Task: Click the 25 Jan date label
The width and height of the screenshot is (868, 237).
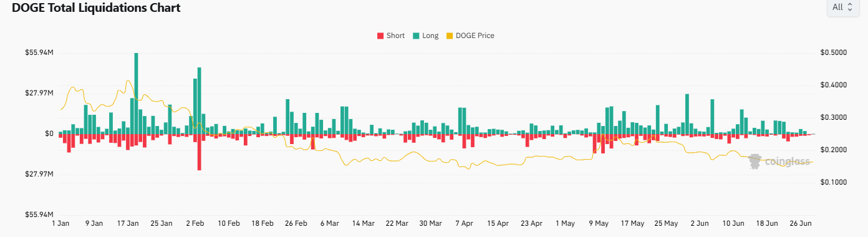Action: [x=162, y=223]
